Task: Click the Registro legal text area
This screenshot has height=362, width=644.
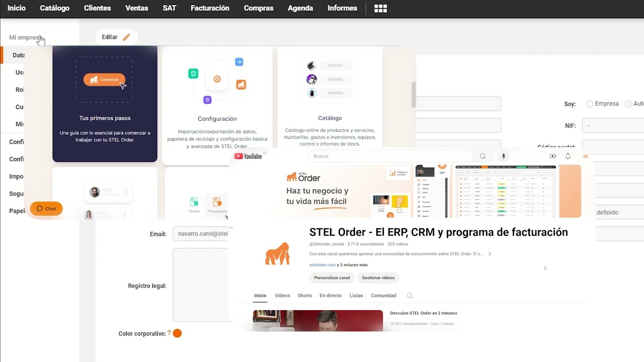Action: click(200, 285)
